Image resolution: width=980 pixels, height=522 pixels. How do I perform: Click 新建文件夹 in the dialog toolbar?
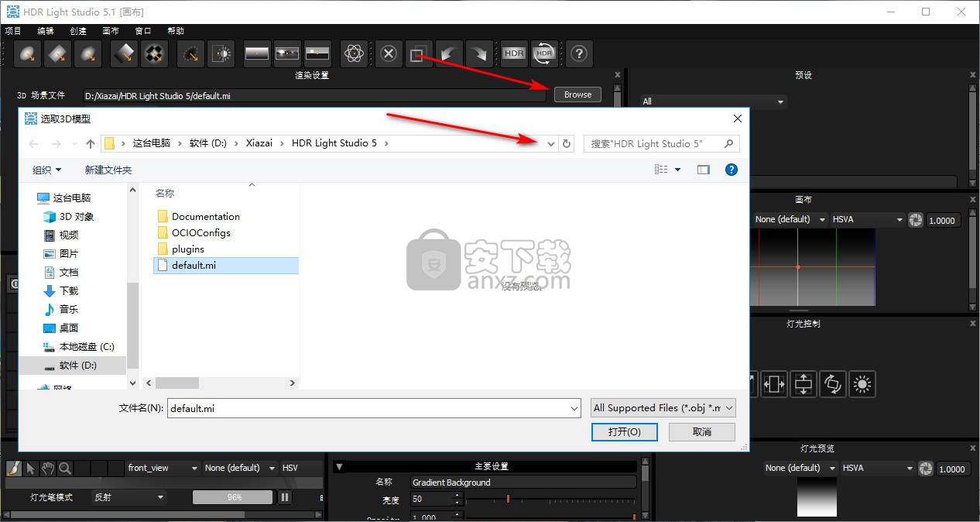click(108, 170)
